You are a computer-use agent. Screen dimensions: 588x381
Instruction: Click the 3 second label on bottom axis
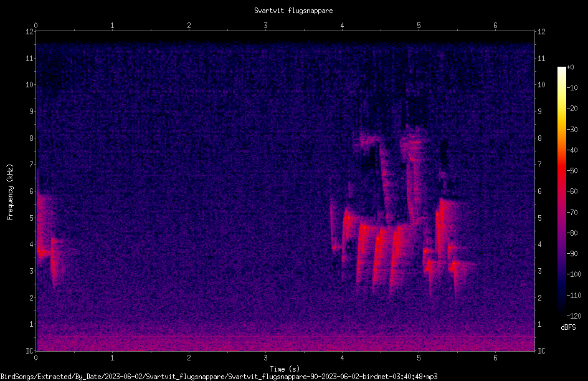(x=265, y=358)
